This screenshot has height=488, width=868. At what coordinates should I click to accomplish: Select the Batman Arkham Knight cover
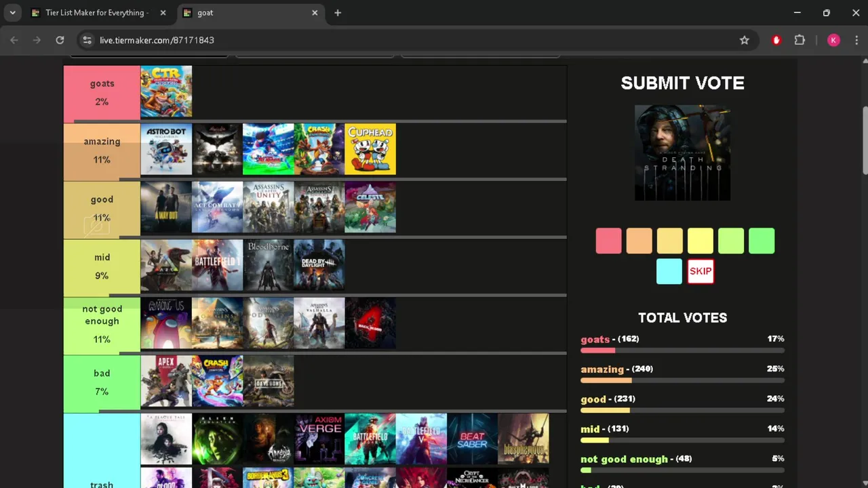[217, 149]
